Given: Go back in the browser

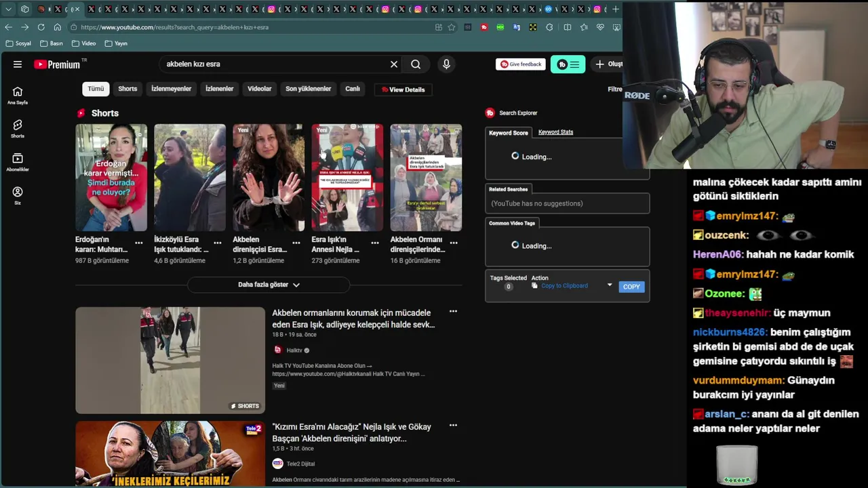Looking at the screenshot, I should (x=8, y=27).
